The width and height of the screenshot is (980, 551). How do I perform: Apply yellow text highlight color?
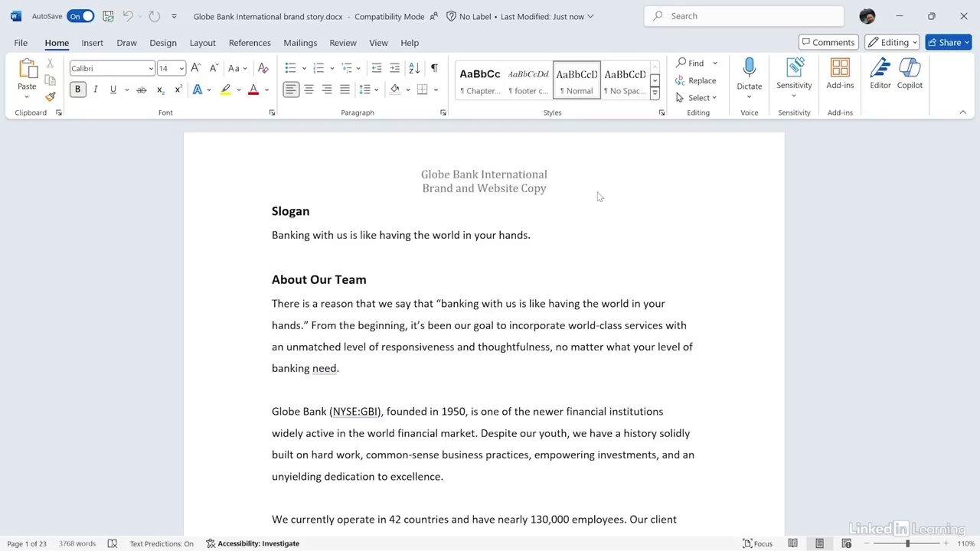point(226,90)
